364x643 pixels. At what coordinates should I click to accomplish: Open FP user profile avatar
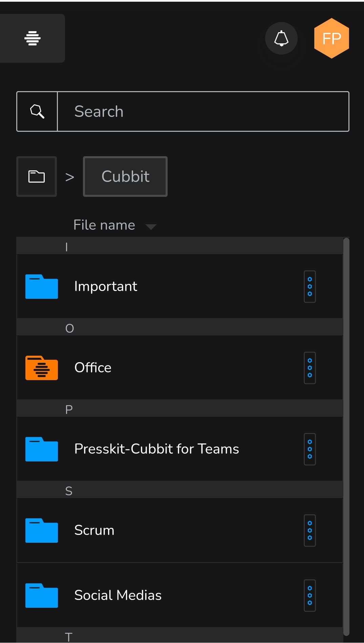[x=331, y=38]
